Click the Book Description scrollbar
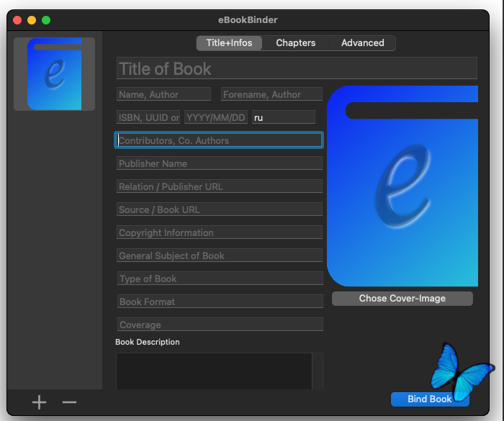504x421 pixels. (318, 371)
